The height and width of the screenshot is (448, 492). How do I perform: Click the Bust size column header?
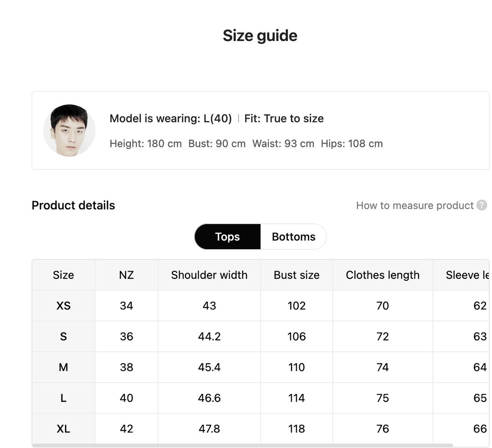[x=297, y=275]
